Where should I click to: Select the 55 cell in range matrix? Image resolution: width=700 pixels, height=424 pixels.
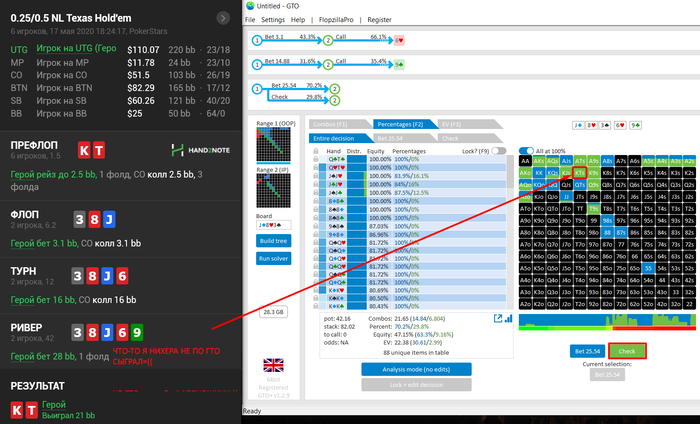coord(648,269)
